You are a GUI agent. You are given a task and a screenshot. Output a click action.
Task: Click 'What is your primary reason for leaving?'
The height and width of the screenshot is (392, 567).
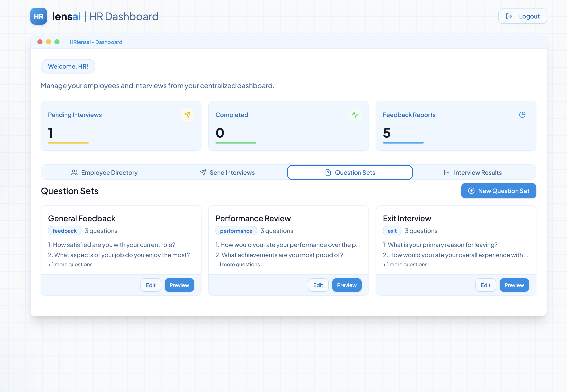[443, 245]
